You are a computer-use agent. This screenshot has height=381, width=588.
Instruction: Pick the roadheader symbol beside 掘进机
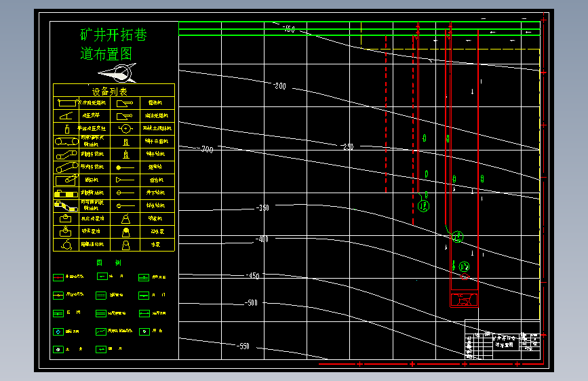click(125, 103)
